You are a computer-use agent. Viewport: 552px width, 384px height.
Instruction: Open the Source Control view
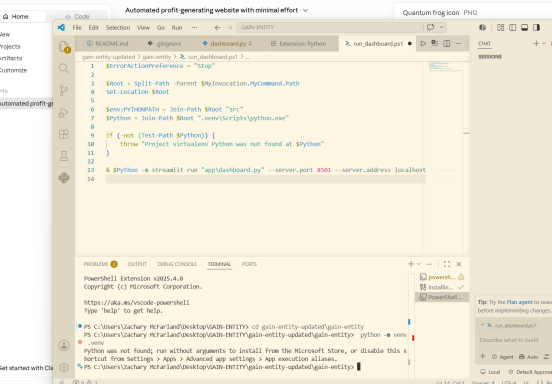pyautogui.click(x=64, y=90)
